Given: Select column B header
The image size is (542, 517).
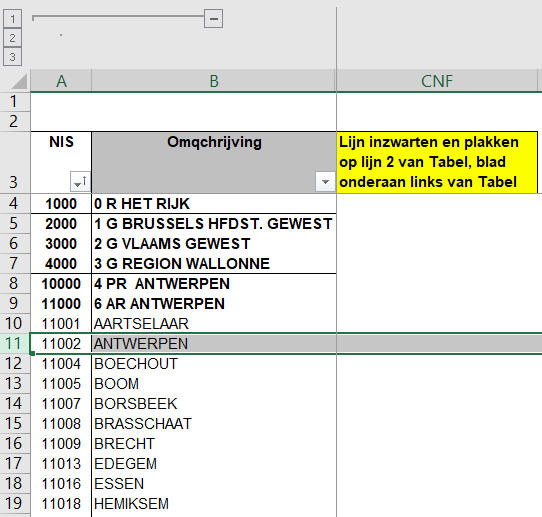Looking at the screenshot, I should (x=214, y=81).
